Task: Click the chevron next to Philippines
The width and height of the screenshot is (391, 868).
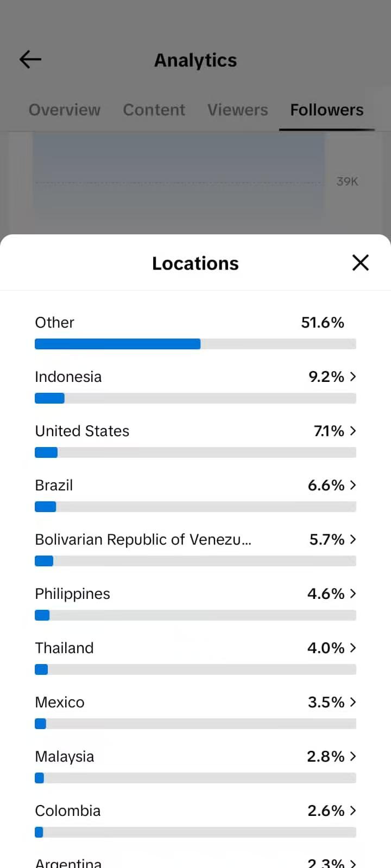Action: [x=353, y=593]
